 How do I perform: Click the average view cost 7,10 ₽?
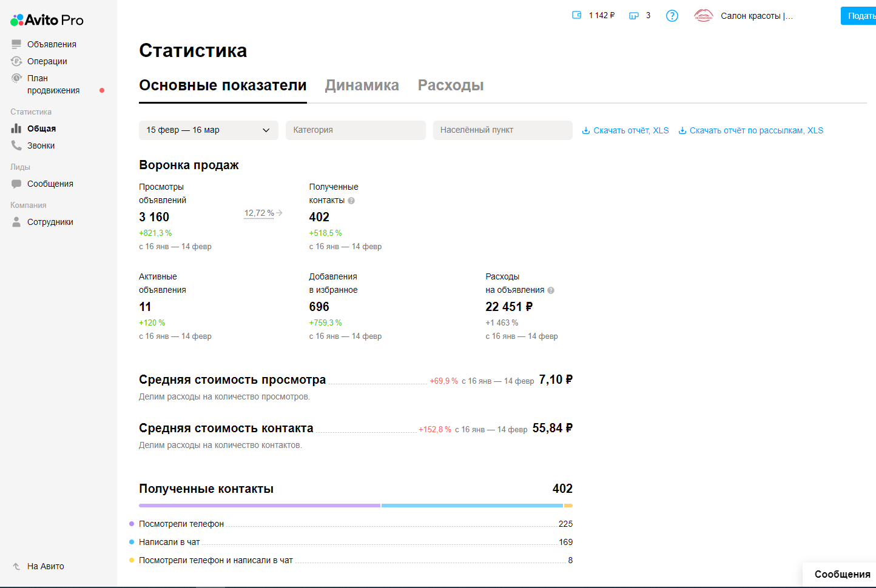(x=556, y=379)
